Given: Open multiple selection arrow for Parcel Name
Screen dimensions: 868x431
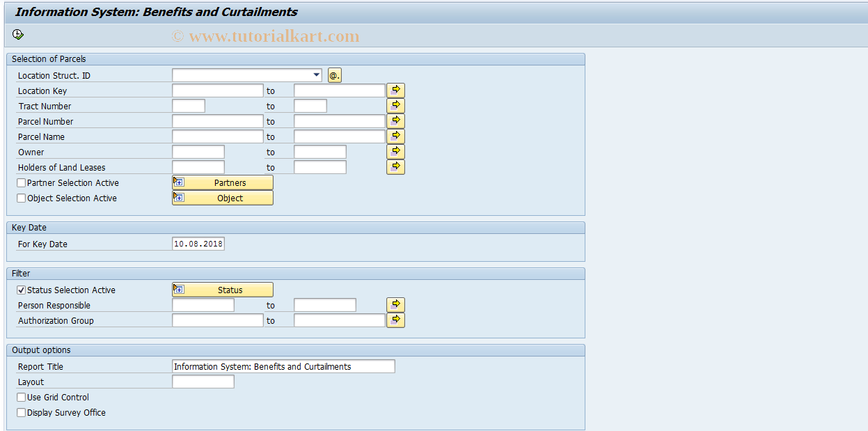Looking at the screenshot, I should tap(396, 136).
